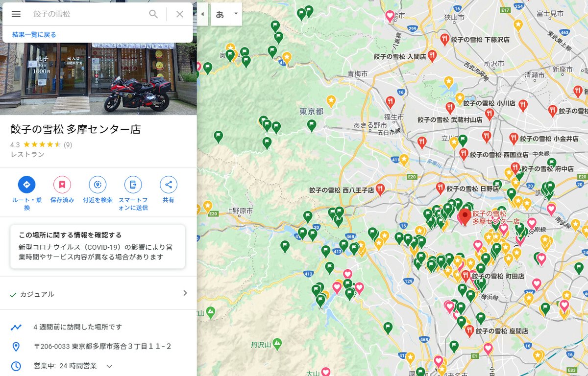Select the 餃子の雪松 小金井店 map marker

514,139
